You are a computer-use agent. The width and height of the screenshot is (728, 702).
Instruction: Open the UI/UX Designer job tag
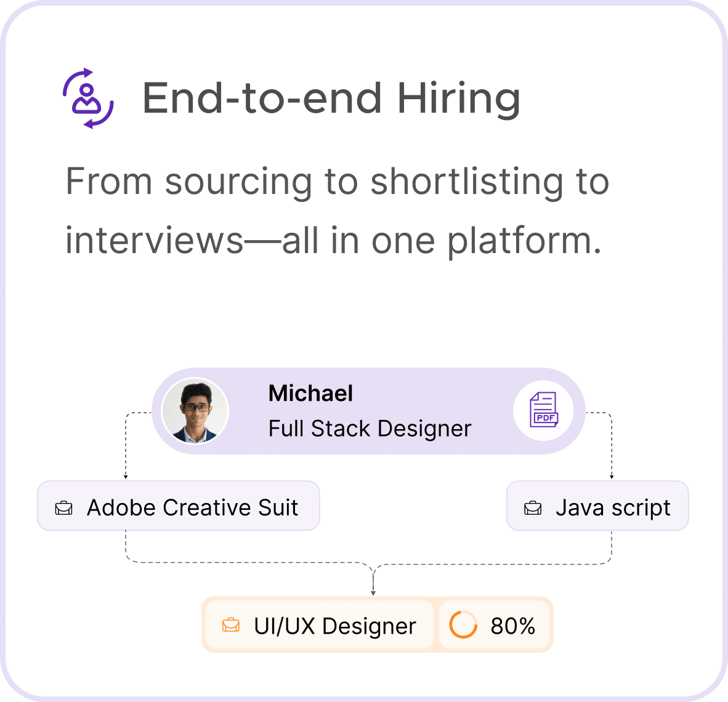320,624
